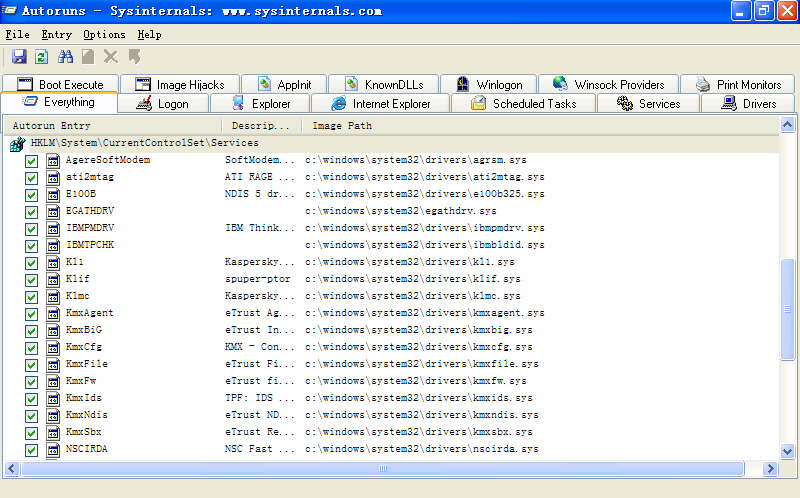Open the Entry menu
800x498 pixels.
tap(57, 35)
